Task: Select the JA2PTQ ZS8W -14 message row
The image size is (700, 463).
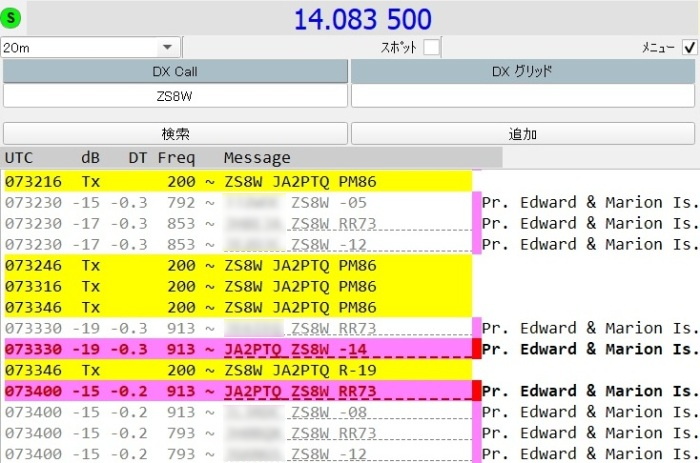Action: pyautogui.click(x=238, y=349)
